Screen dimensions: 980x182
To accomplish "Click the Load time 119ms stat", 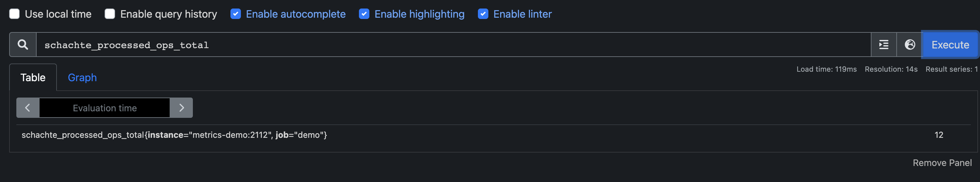I will pos(826,69).
